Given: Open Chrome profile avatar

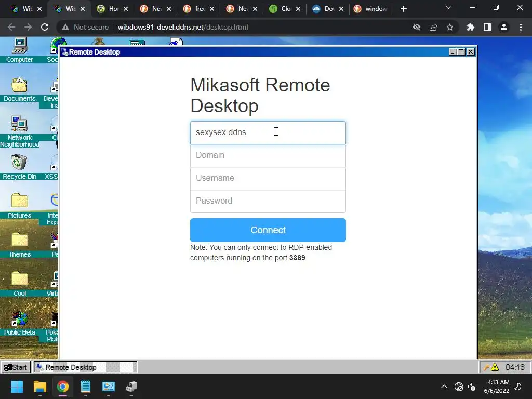Looking at the screenshot, I should (504, 27).
